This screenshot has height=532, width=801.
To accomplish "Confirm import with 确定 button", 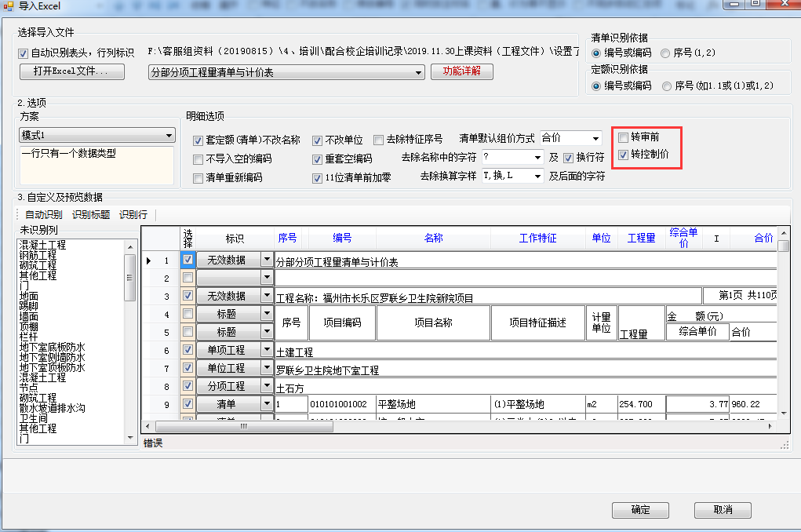I will click(641, 510).
